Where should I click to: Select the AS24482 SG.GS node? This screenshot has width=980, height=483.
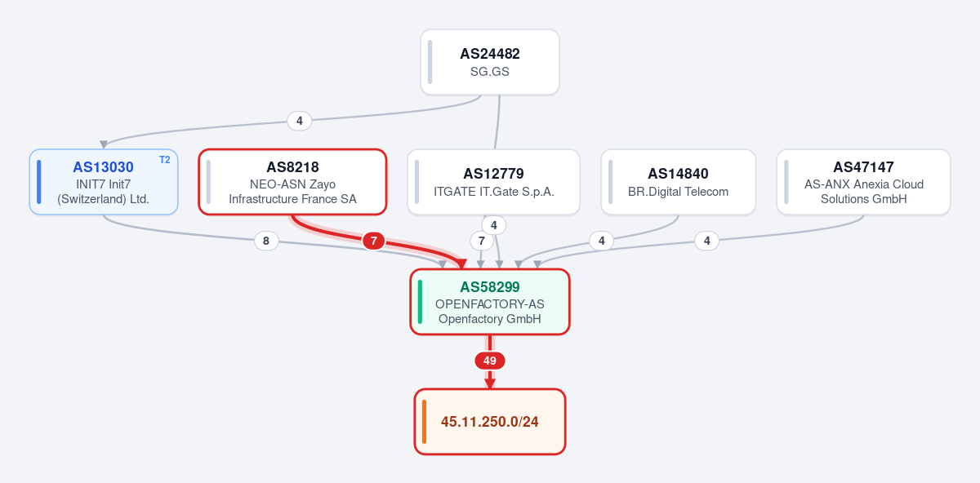click(x=490, y=62)
